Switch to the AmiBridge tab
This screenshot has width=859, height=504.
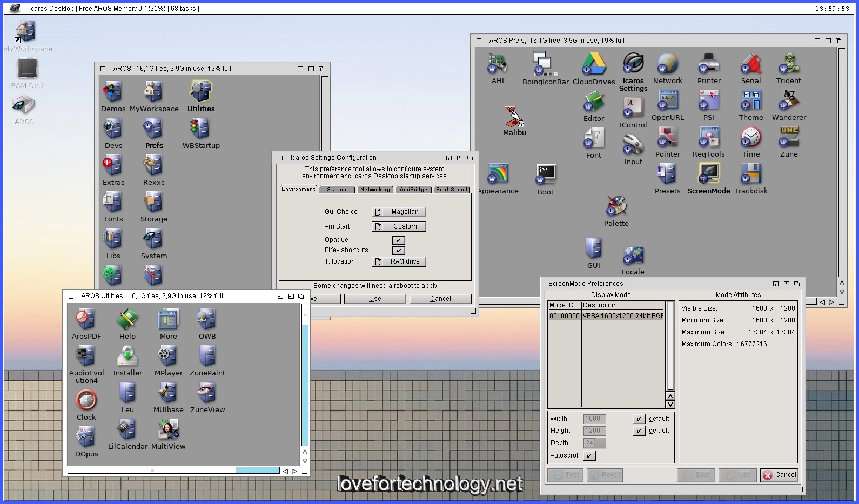click(413, 190)
